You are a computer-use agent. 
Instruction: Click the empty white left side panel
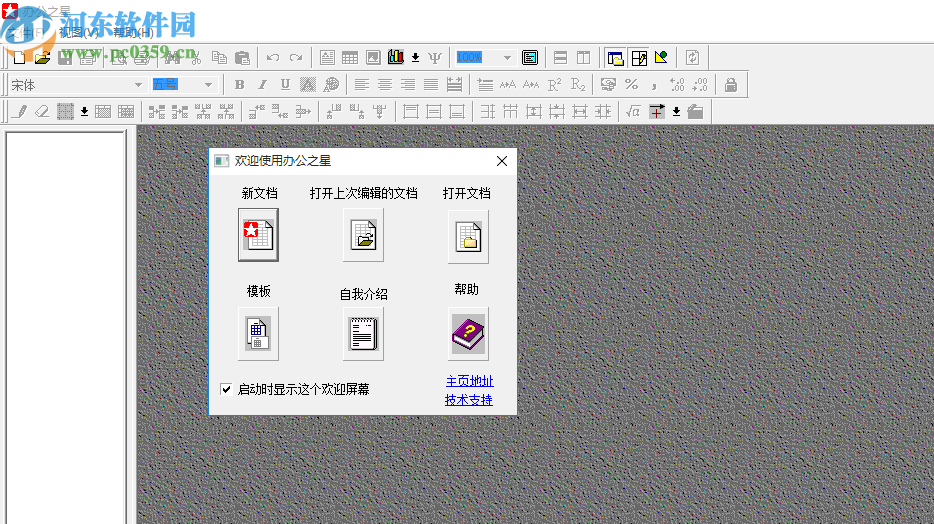tap(66, 328)
